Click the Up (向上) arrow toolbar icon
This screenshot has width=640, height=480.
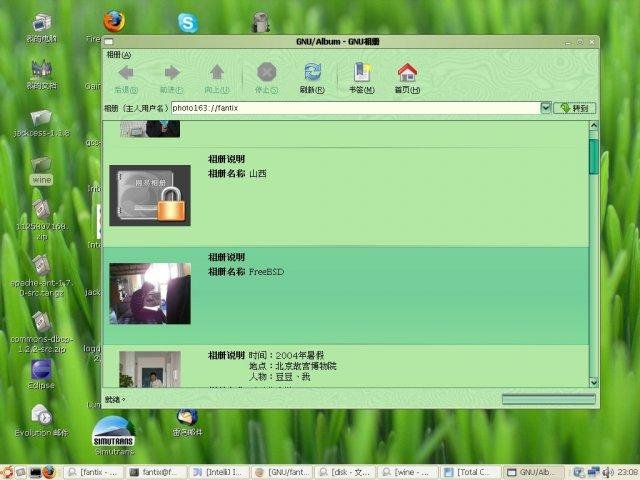pyautogui.click(x=217, y=73)
